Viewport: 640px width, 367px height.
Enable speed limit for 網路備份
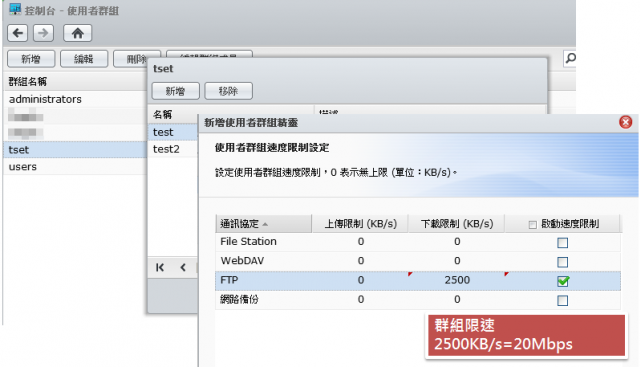coord(562,301)
